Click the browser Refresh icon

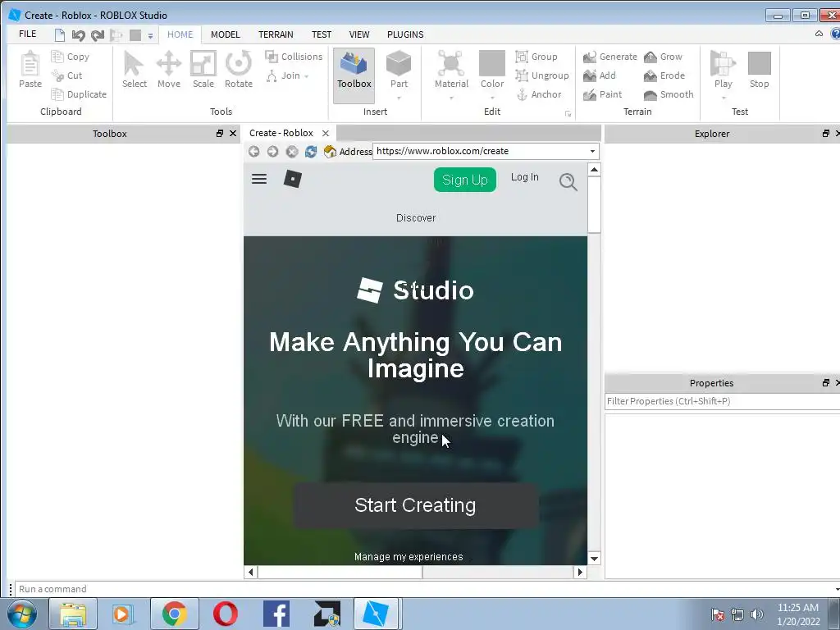pyautogui.click(x=311, y=152)
